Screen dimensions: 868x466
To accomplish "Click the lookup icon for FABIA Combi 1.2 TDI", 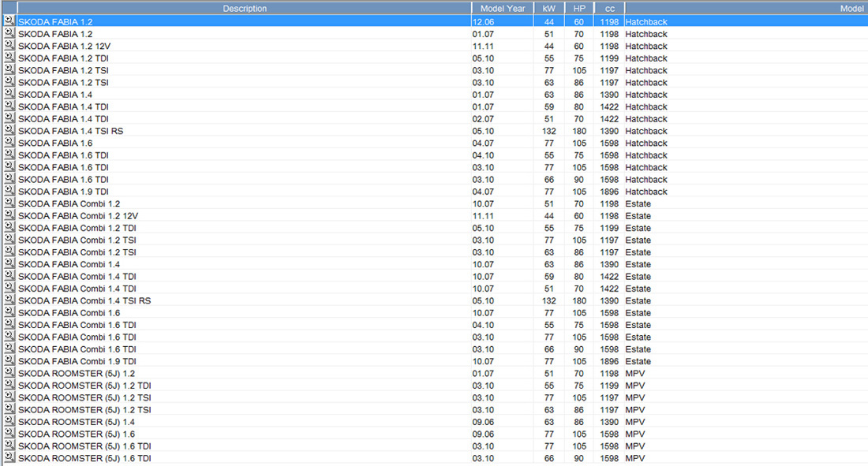I will click(x=9, y=227).
